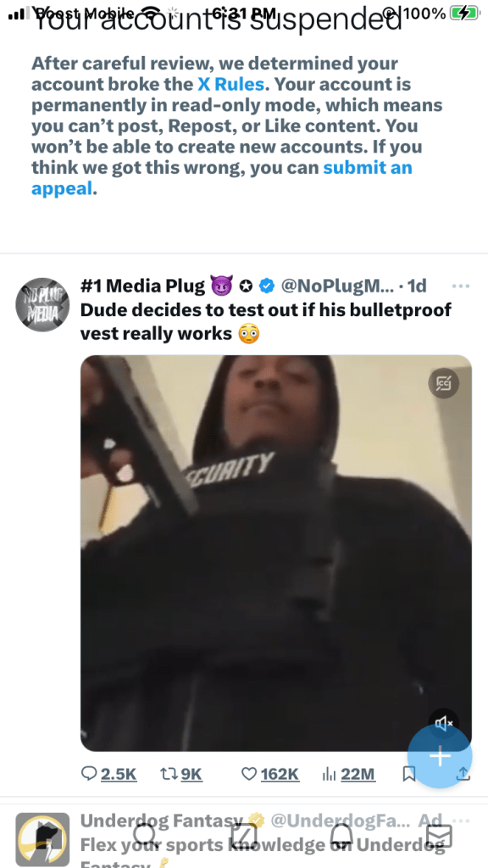
Task: Tap the blue compose post plus button
Action: (440, 755)
